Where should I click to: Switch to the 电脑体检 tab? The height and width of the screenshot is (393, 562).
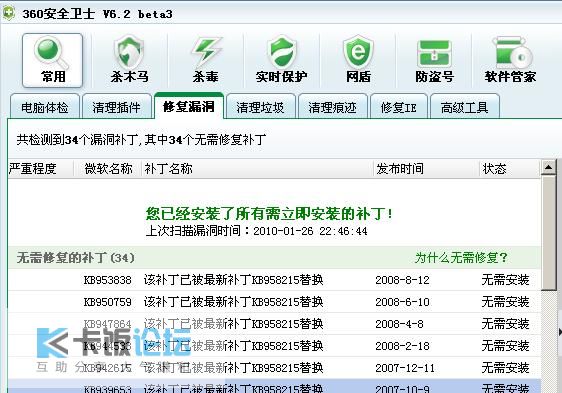click(45, 106)
